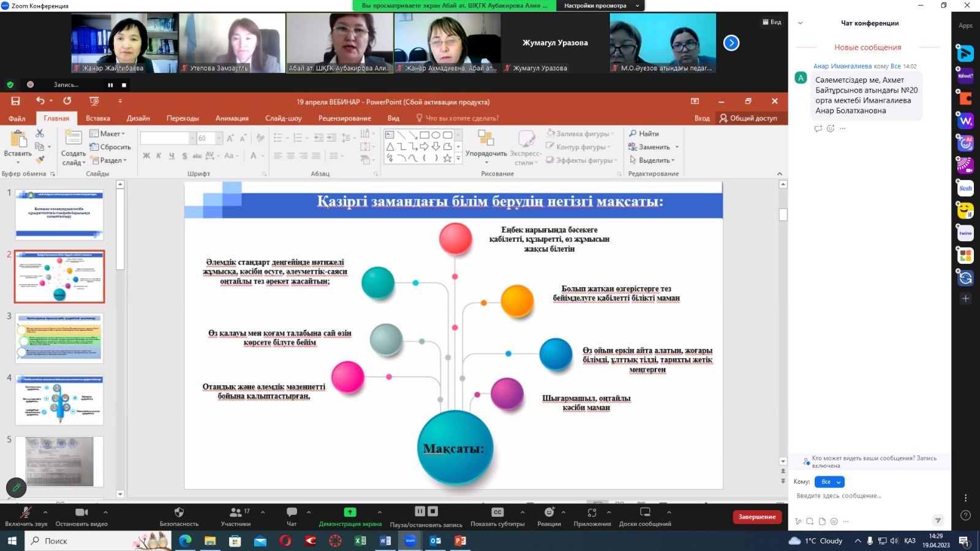This screenshot has width=980, height=551.
Task: Switch to the Дизайн ribbon tab
Action: click(x=138, y=118)
